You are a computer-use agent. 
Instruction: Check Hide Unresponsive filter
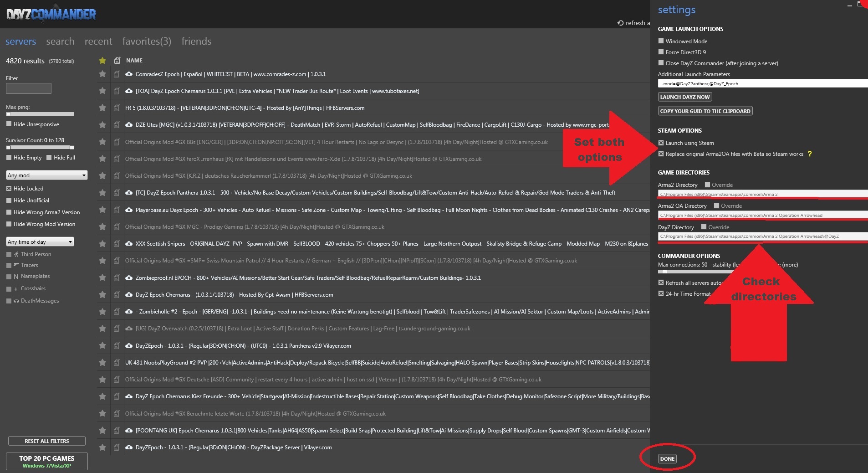[9, 124]
